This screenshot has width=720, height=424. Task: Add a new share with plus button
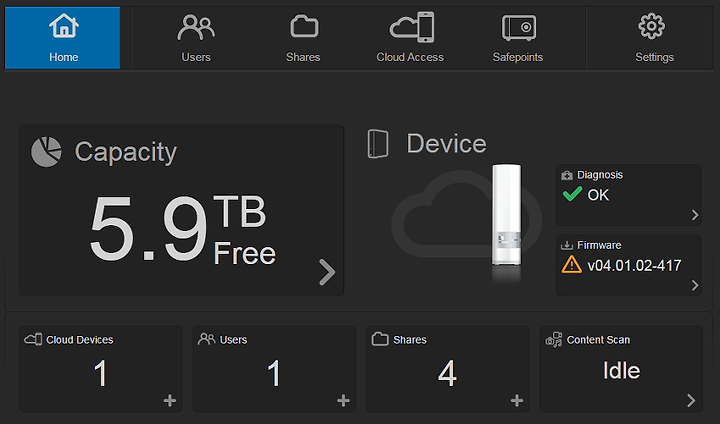(x=517, y=401)
